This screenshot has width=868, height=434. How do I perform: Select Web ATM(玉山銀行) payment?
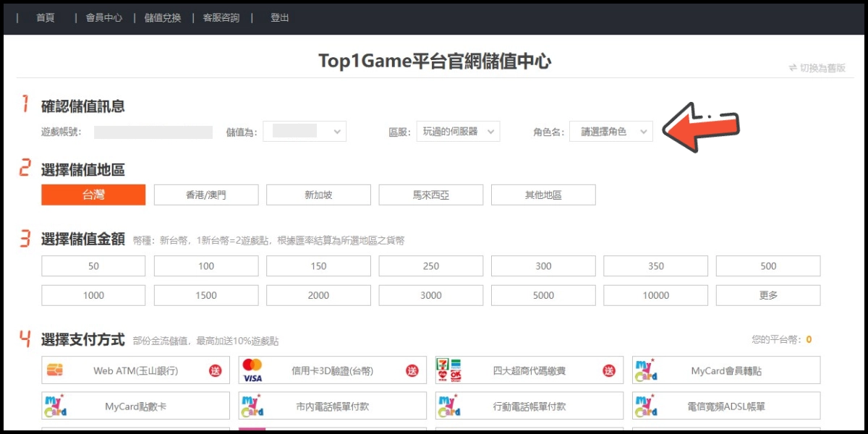pos(136,370)
